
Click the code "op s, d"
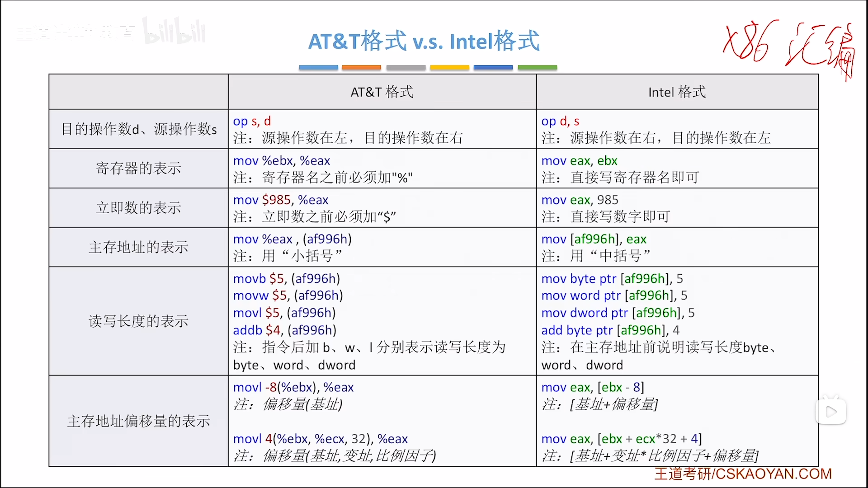click(252, 121)
